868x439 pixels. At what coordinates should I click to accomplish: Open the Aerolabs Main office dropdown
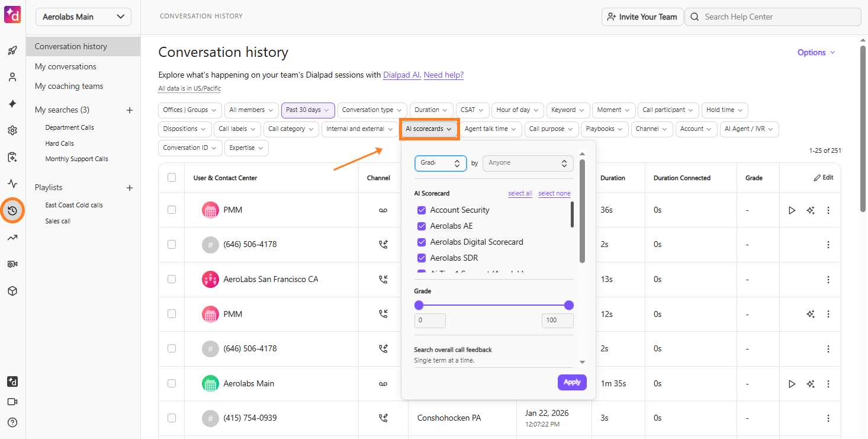tap(83, 17)
